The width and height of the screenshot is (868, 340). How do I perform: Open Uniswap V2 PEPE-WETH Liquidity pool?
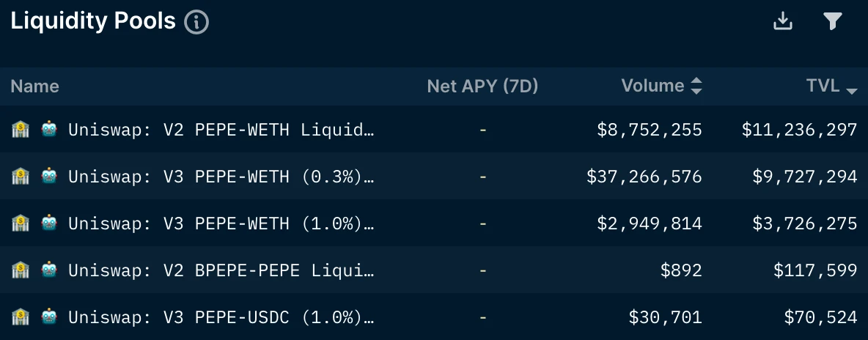(221, 130)
